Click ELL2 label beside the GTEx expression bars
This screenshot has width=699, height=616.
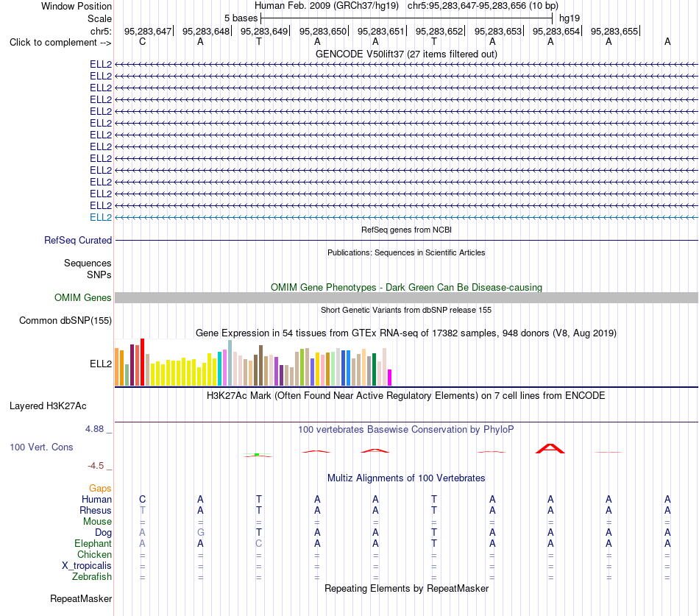[x=101, y=364]
